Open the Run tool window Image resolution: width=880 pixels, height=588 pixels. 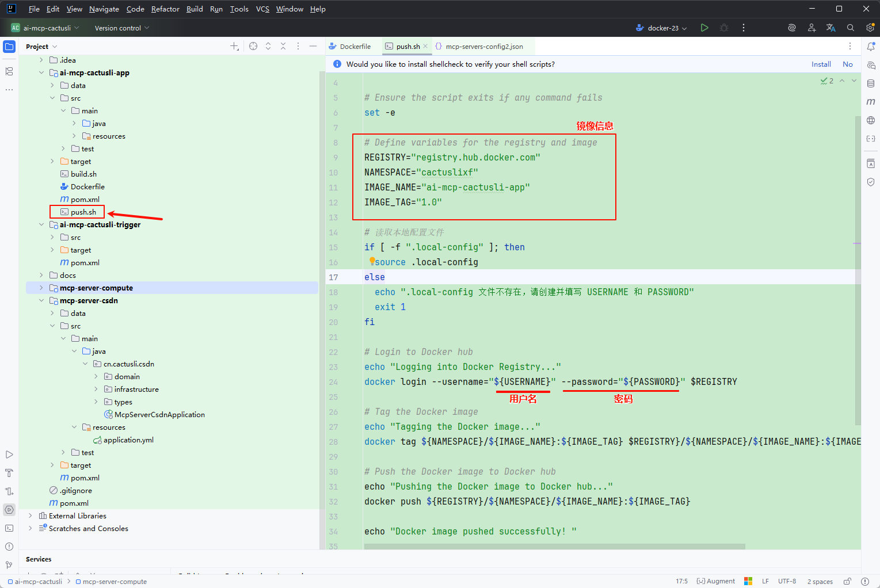[x=9, y=455]
